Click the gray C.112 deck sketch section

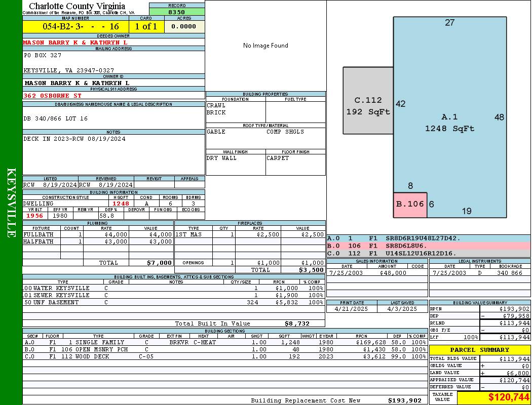pos(368,105)
